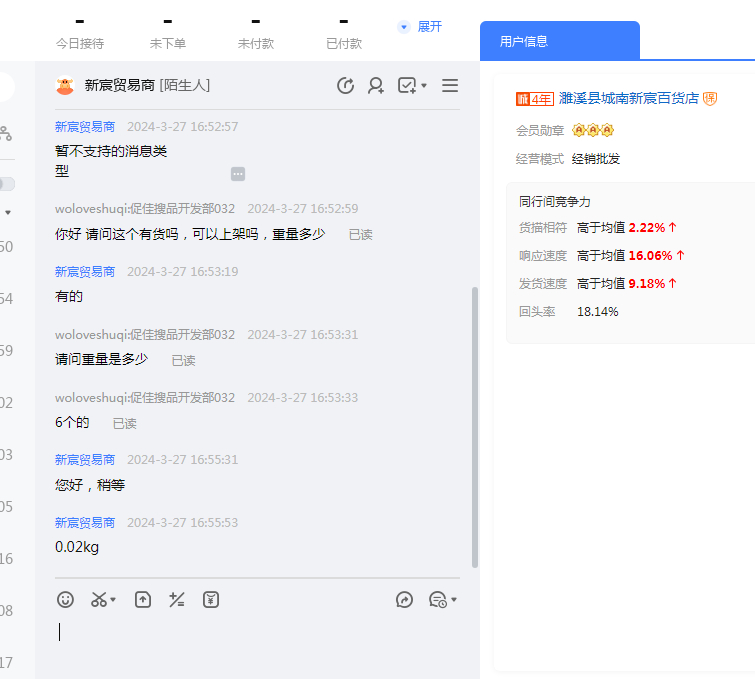Screen dimensions: 755x679
Task: Open the emoji picker in chat toolbar
Action: pos(65,599)
